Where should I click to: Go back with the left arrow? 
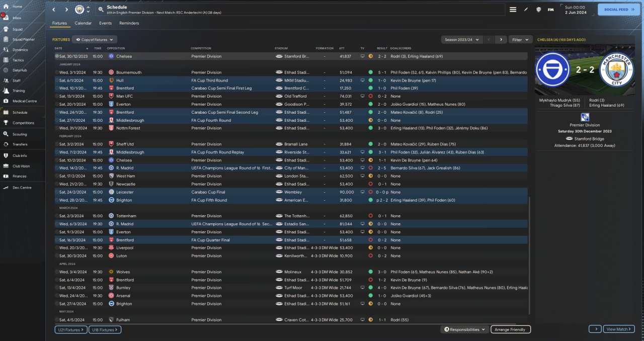(x=54, y=10)
